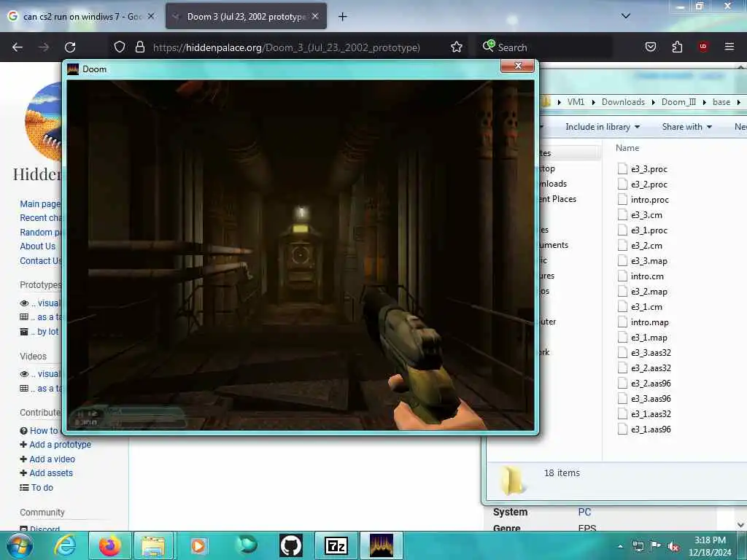Open Include in library dropdown
This screenshot has width=747, height=560.
tap(602, 127)
